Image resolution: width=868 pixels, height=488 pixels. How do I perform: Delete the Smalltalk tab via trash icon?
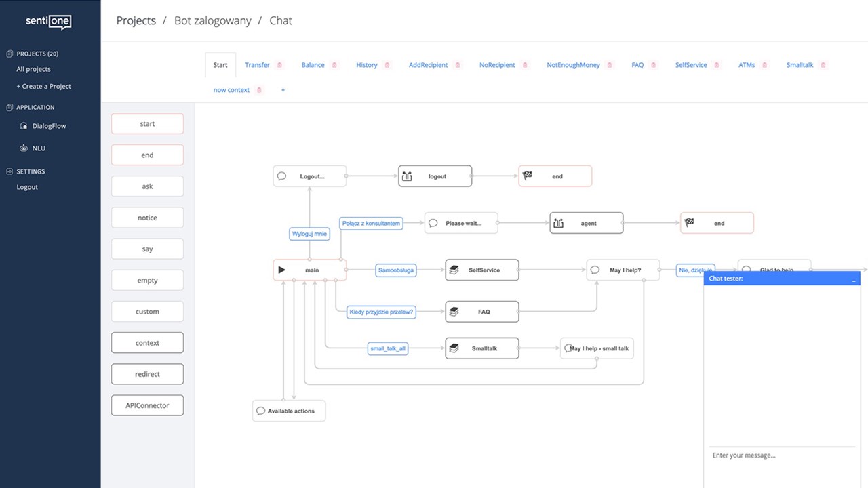coord(823,65)
